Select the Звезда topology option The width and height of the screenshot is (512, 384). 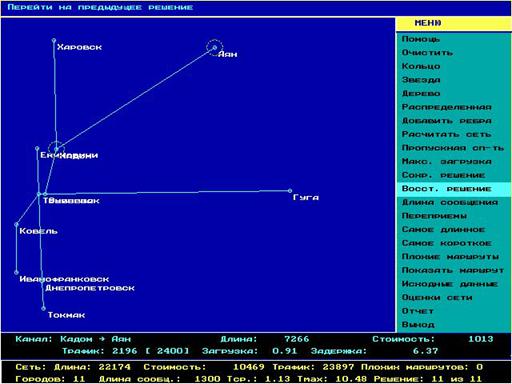[421, 80]
